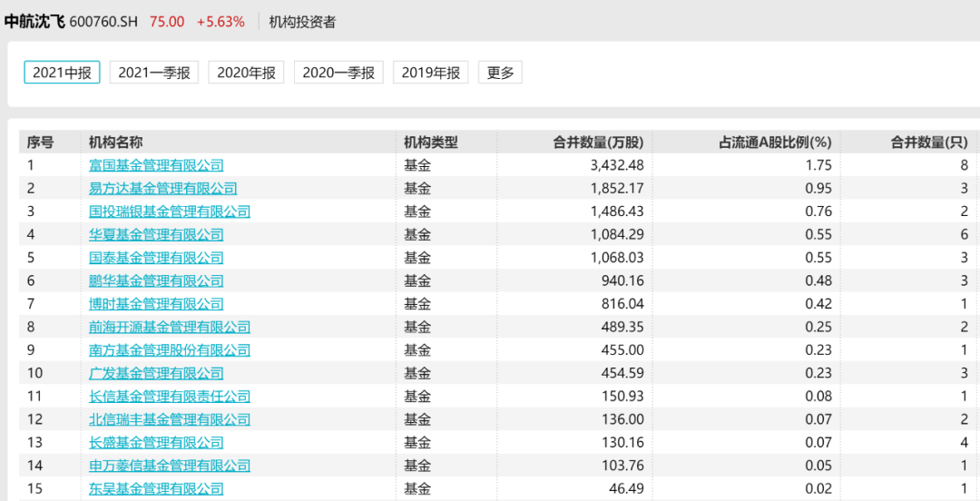Click the 中航沈飞 stock name title
Image resolution: width=980 pixels, height=501 pixels.
pos(34,21)
